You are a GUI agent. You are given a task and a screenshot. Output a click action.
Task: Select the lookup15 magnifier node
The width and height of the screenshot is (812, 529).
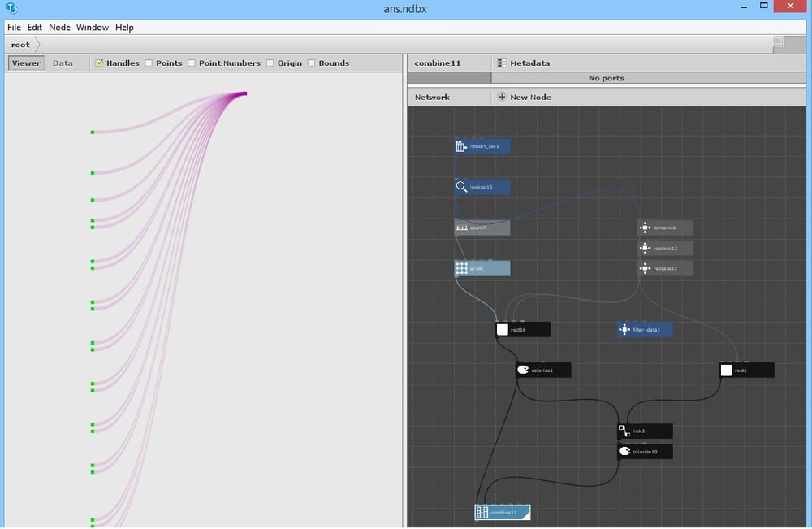coord(461,187)
